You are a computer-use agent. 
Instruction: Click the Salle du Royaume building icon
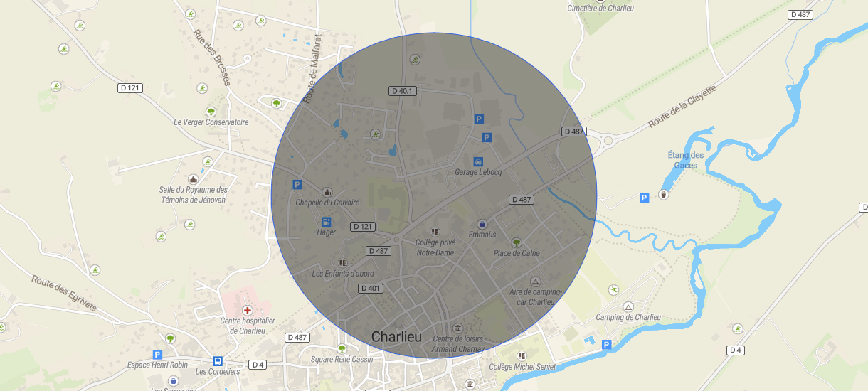[193, 178]
